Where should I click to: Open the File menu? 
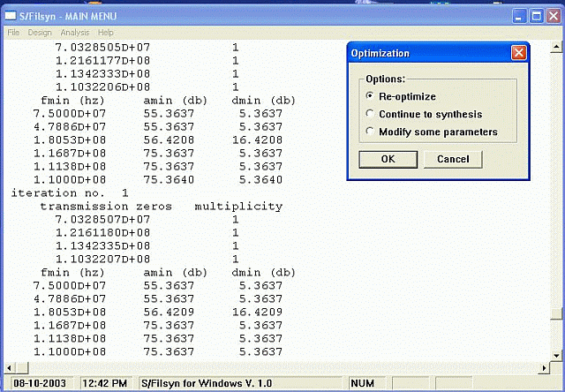(13, 33)
